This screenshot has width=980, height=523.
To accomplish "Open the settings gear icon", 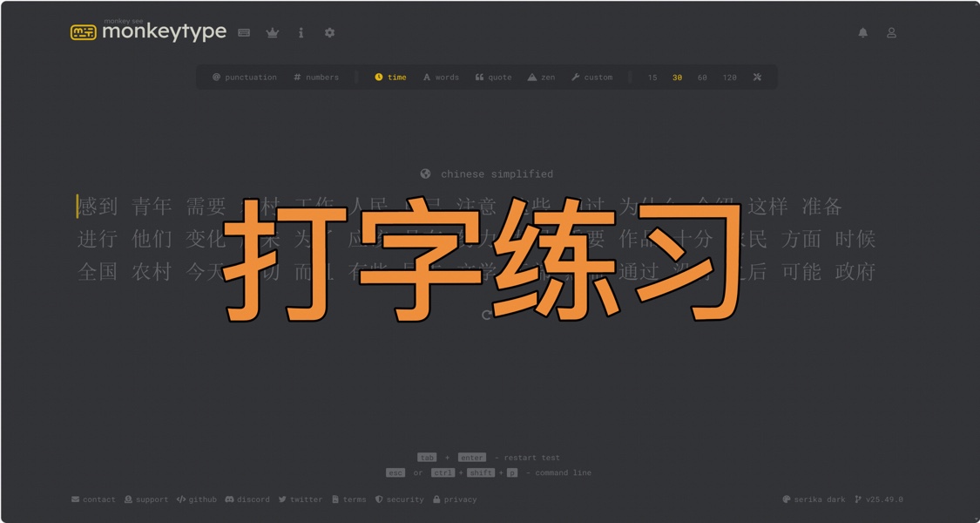I will (329, 32).
